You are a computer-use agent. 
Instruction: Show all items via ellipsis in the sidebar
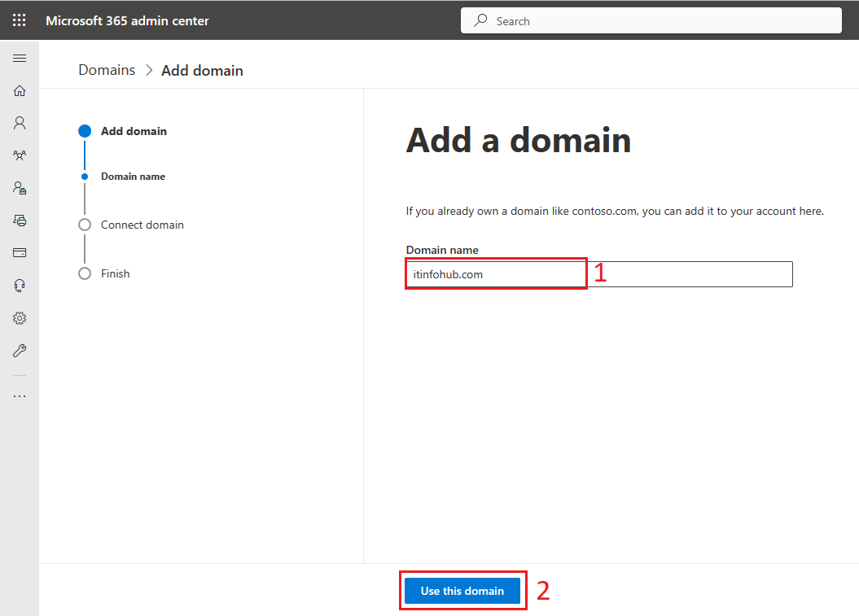[20, 395]
